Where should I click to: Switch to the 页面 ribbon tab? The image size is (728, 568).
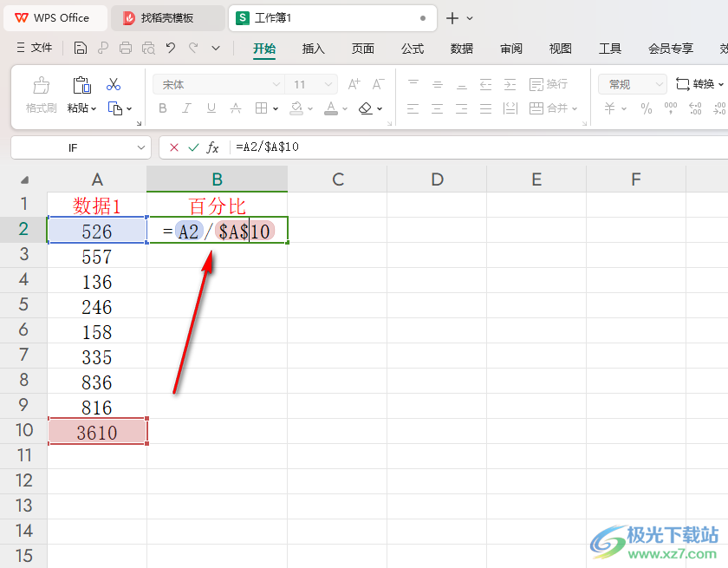tap(362, 49)
